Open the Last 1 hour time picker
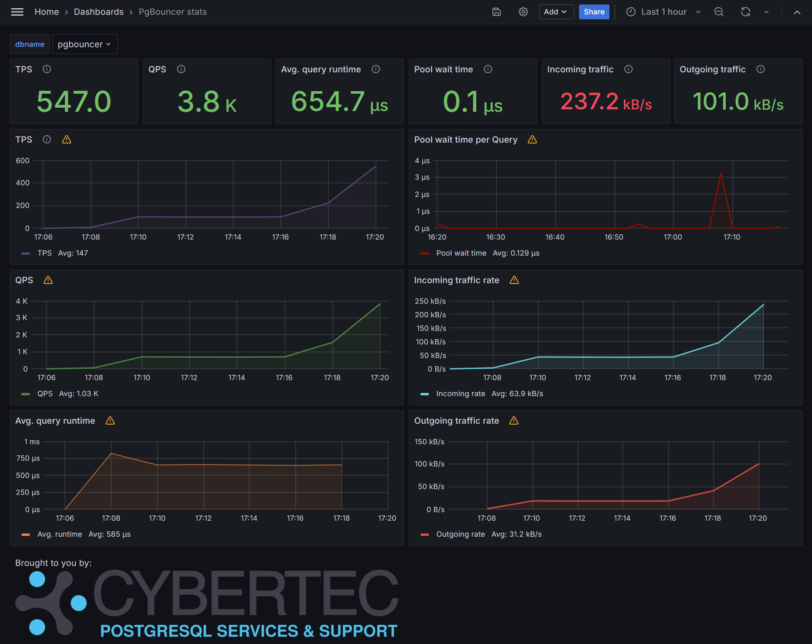The height and width of the screenshot is (644, 812). coord(663,12)
